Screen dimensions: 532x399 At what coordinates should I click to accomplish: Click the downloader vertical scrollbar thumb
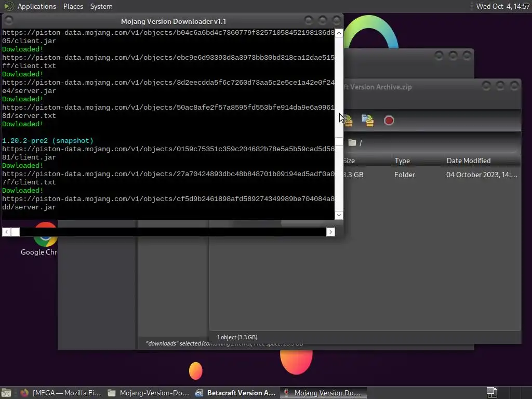pos(339,141)
